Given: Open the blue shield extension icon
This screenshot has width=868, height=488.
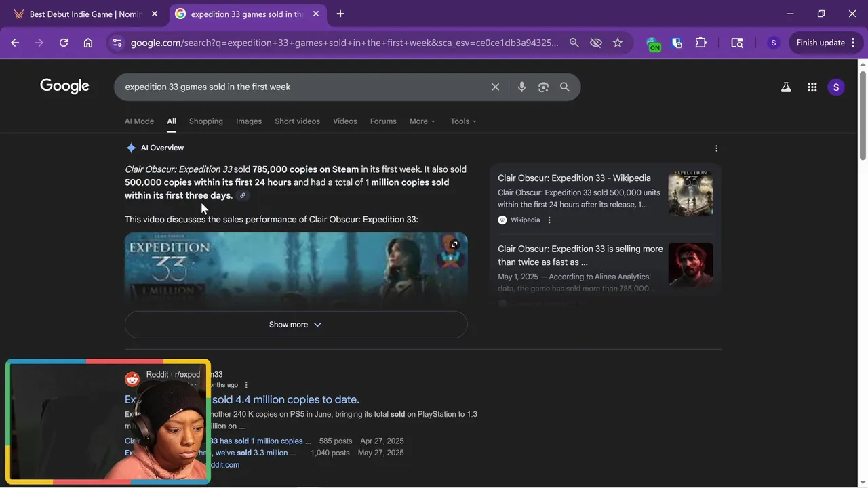Looking at the screenshot, I should point(677,43).
